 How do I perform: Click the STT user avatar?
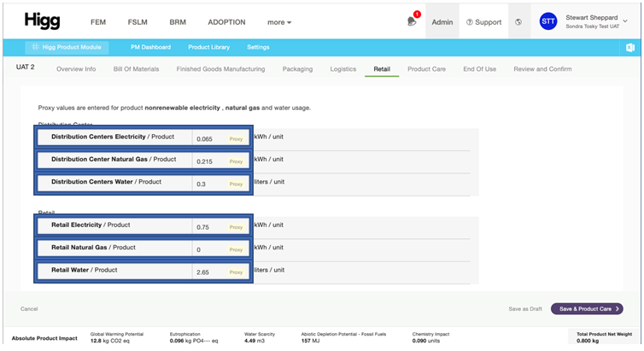pyautogui.click(x=547, y=21)
